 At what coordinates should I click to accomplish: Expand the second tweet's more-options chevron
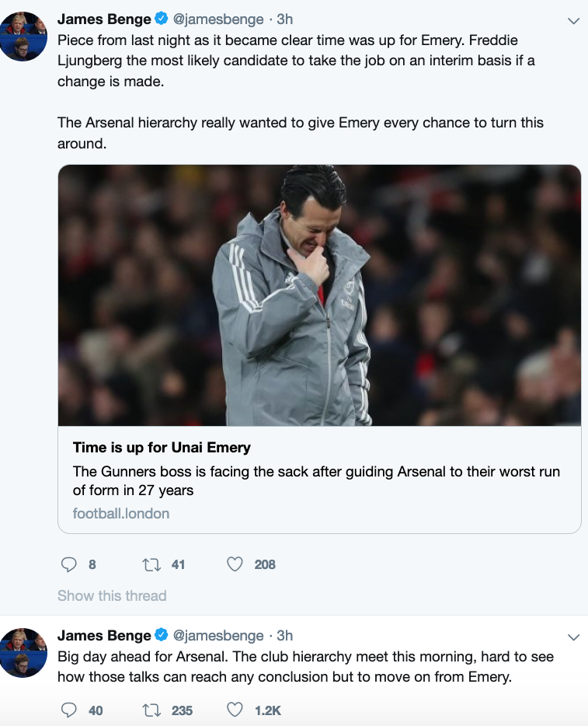tap(573, 637)
